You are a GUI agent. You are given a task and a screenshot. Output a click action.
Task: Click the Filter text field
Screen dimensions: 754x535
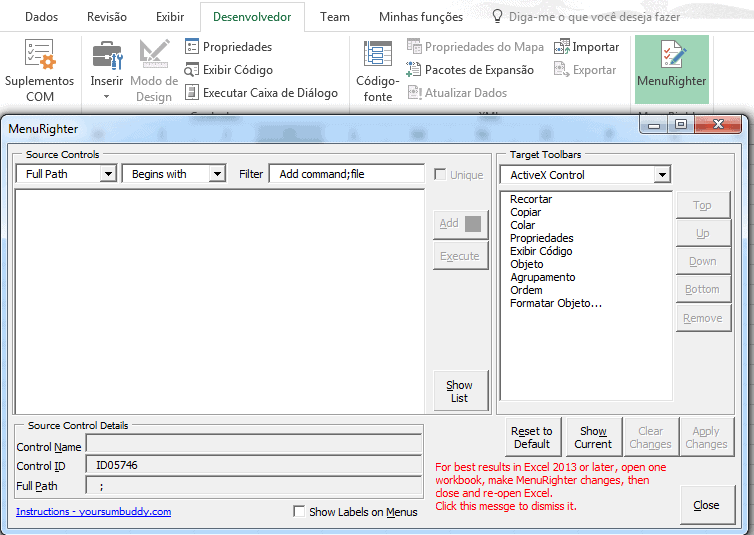[346, 174]
